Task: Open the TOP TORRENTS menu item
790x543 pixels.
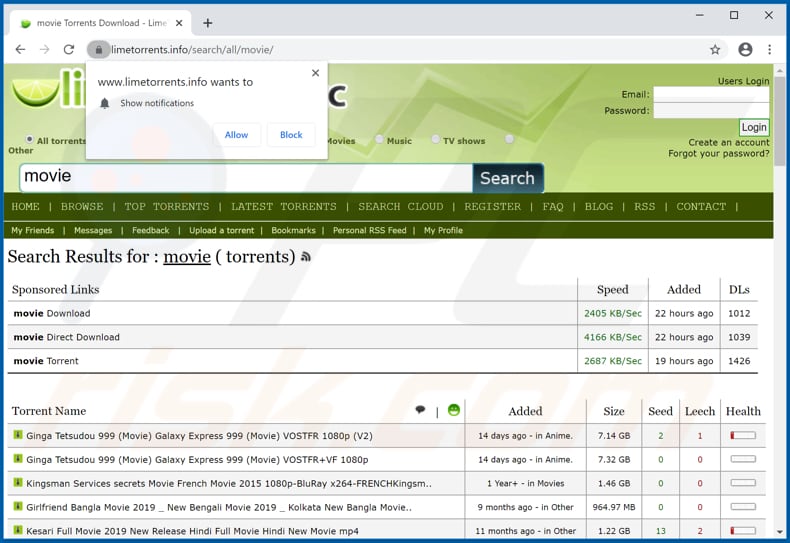Action: (x=167, y=207)
